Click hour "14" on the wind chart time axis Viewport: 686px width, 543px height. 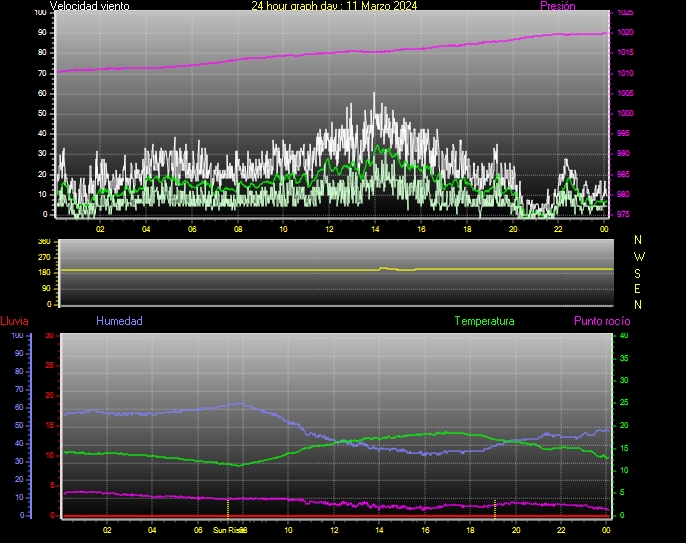click(375, 229)
